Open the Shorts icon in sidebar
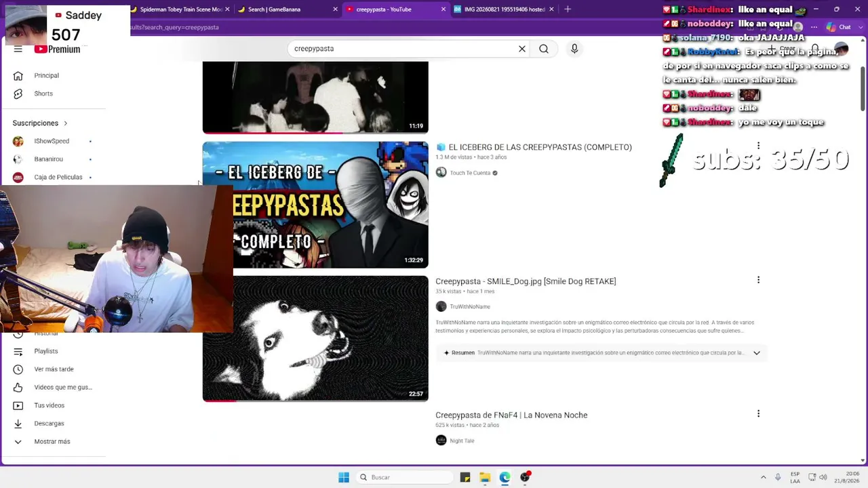Image resolution: width=868 pixels, height=488 pixels. point(18,94)
